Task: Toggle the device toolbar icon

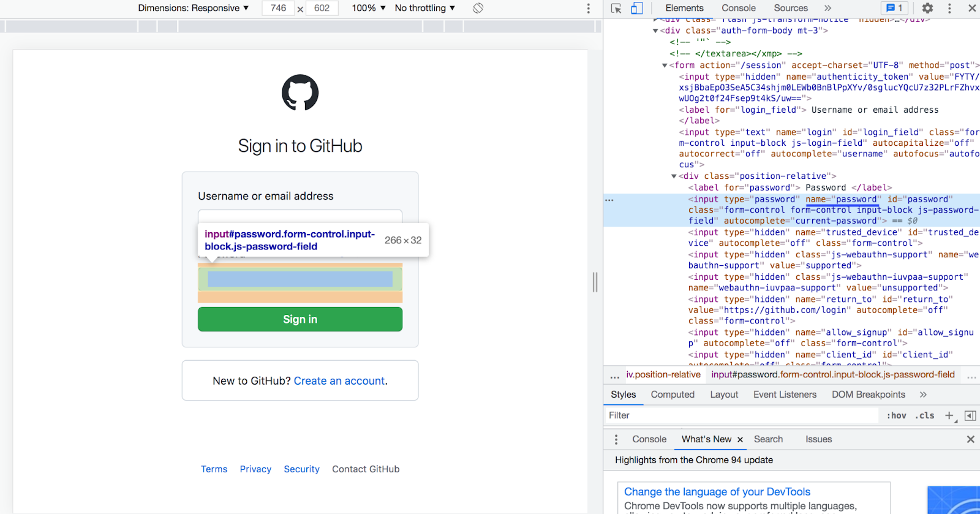Action: 637,8
